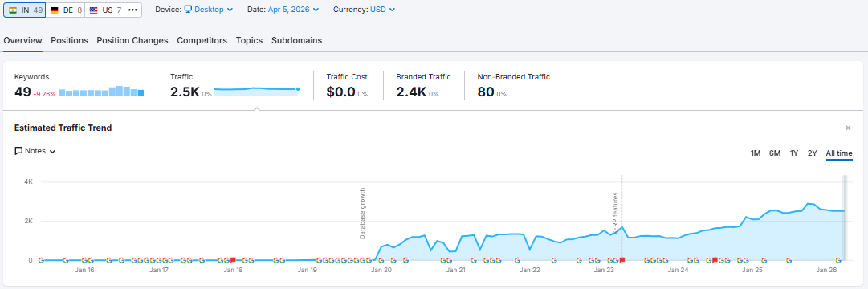Click the Non-Branded Traffic value 80
Screen dimensions: 868x289
coord(486,92)
